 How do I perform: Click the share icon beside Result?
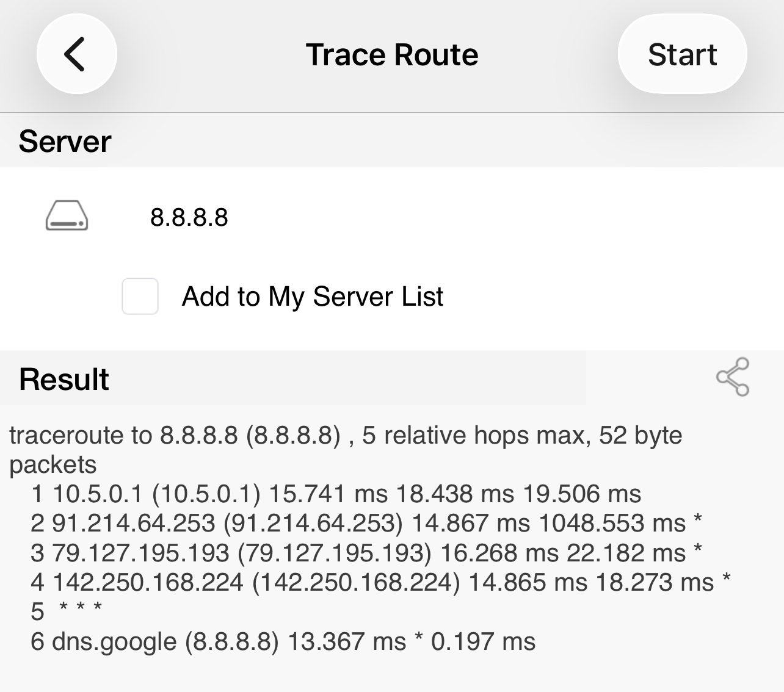tap(732, 377)
